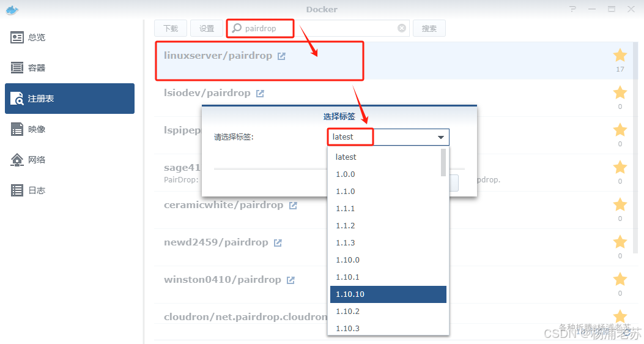Screen dimensions: 644x344
Task: Click the 总览 sidebar icon
Action: (17, 37)
